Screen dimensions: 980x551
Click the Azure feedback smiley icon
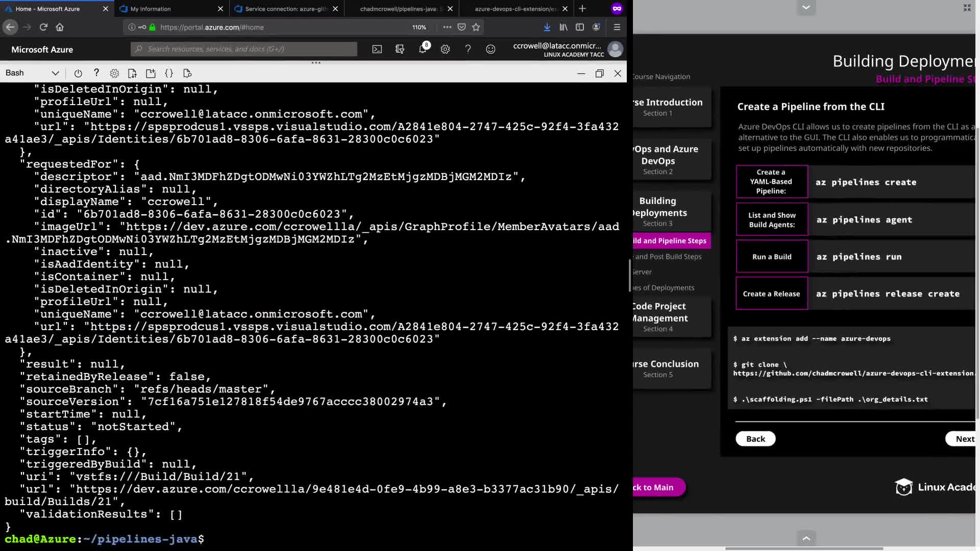(x=491, y=49)
